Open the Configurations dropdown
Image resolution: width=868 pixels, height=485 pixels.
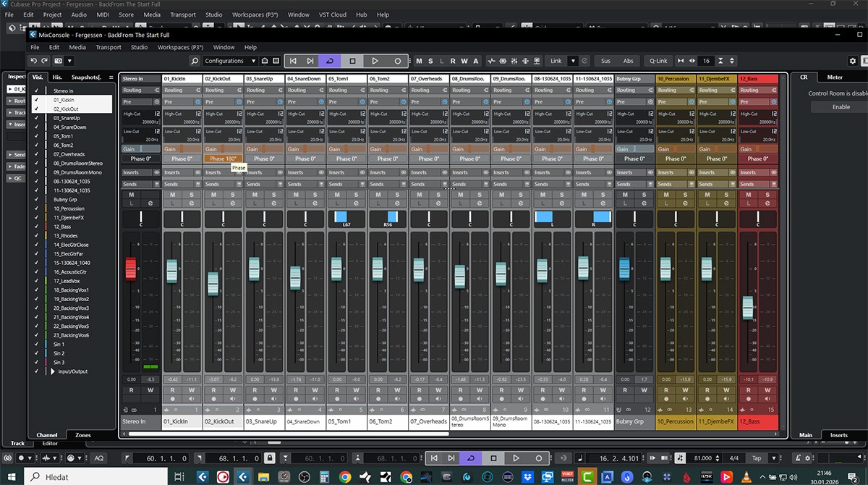[230, 61]
